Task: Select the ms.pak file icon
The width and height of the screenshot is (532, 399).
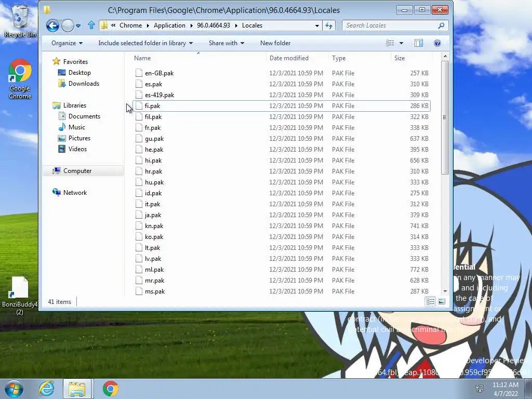Action: pos(138,291)
